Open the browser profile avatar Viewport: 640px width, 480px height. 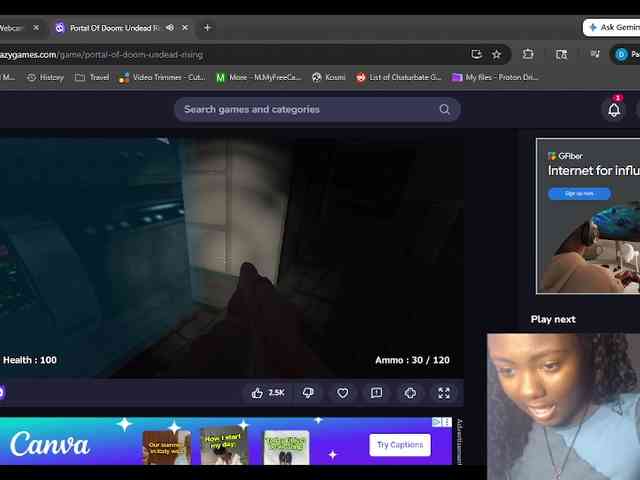coord(621,54)
